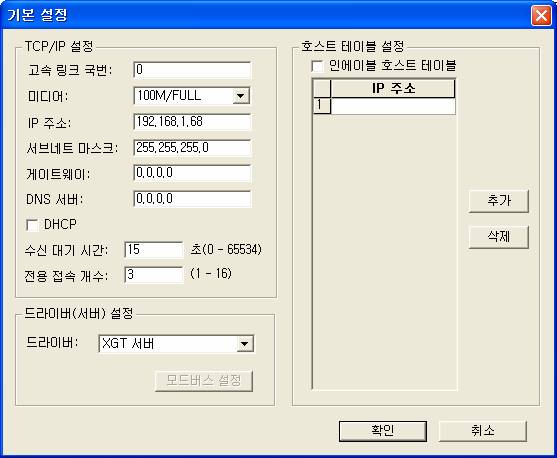
Task: Focus the 고속 링크 국번 field
Action: pos(192,70)
